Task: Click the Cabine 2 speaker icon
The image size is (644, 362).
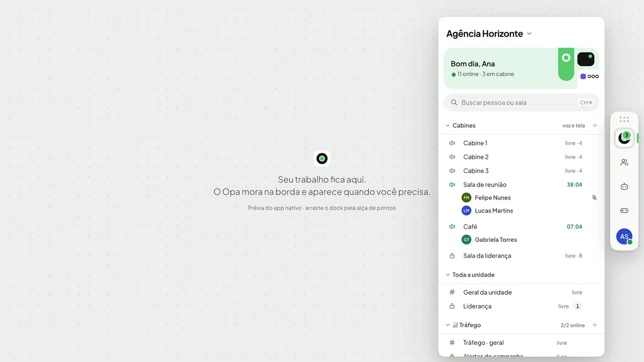Action: coord(452,157)
